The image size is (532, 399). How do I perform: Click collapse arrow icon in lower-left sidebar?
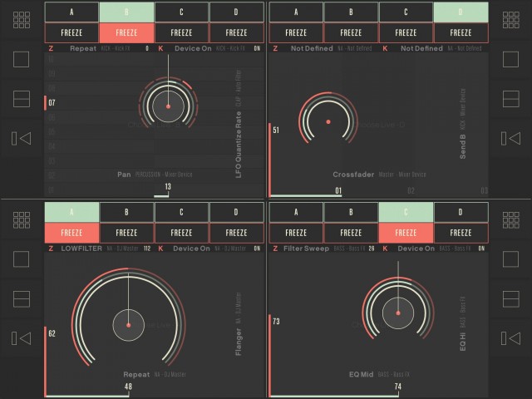pyautogui.click(x=22, y=336)
